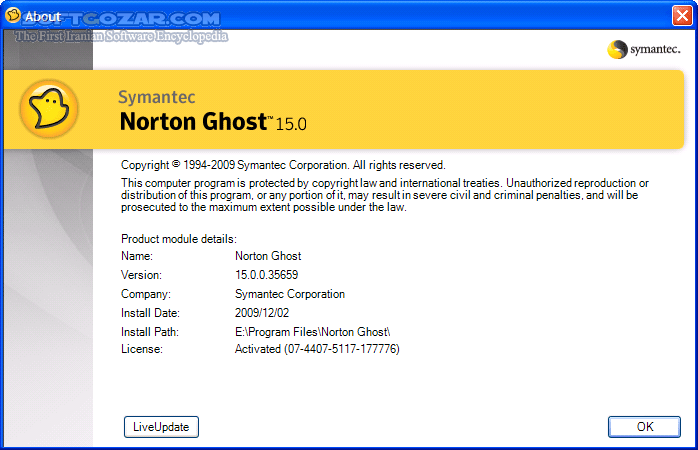Click the Norton Ghost 15.0 banner title
Screen dimensions: 698x450
click(x=213, y=122)
